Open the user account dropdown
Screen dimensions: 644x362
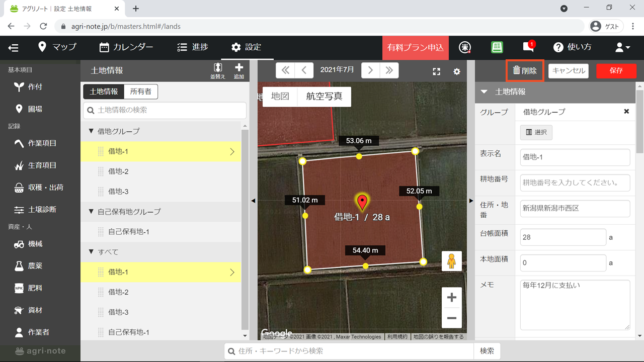pos(622,47)
